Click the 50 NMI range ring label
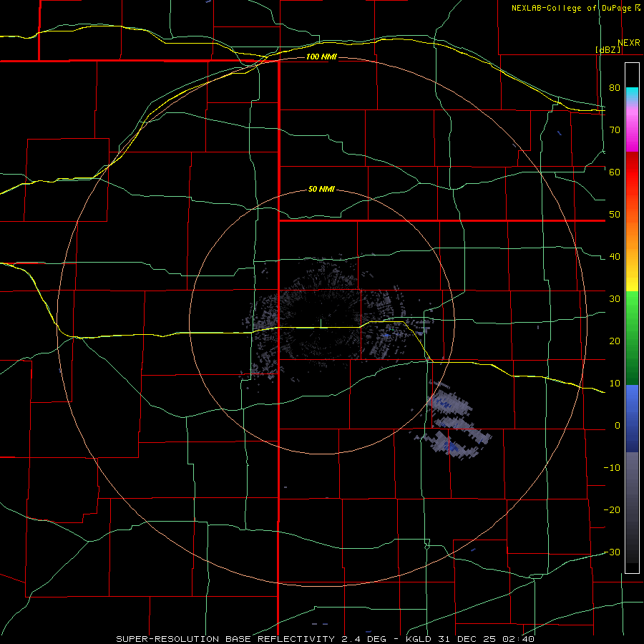The width and height of the screenshot is (644, 644). click(x=321, y=190)
